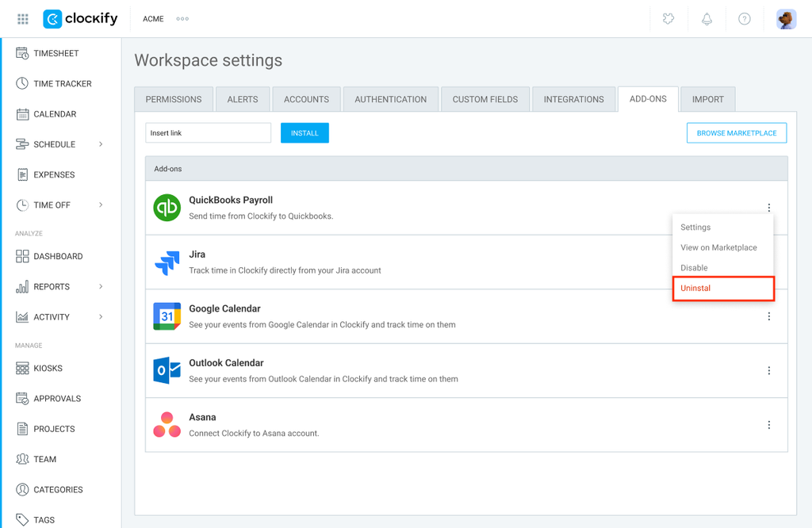This screenshot has width=812, height=528.
Task: Open Google Calendar three-dot menu
Action: tap(769, 316)
